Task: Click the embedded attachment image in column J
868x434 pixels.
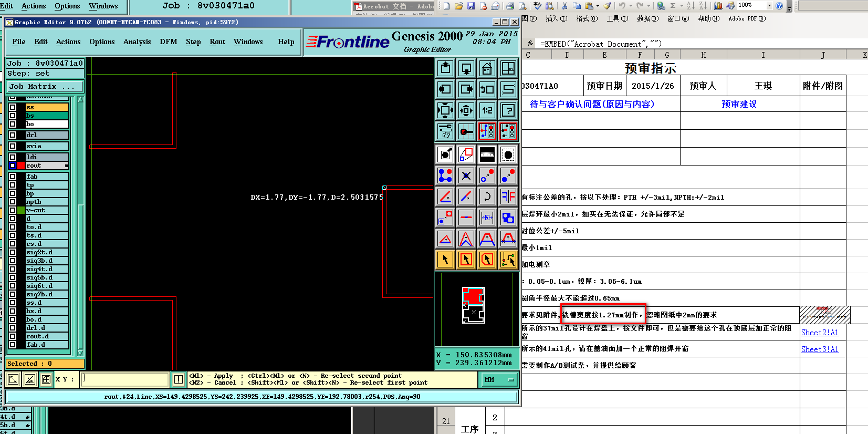Action: 825,315
